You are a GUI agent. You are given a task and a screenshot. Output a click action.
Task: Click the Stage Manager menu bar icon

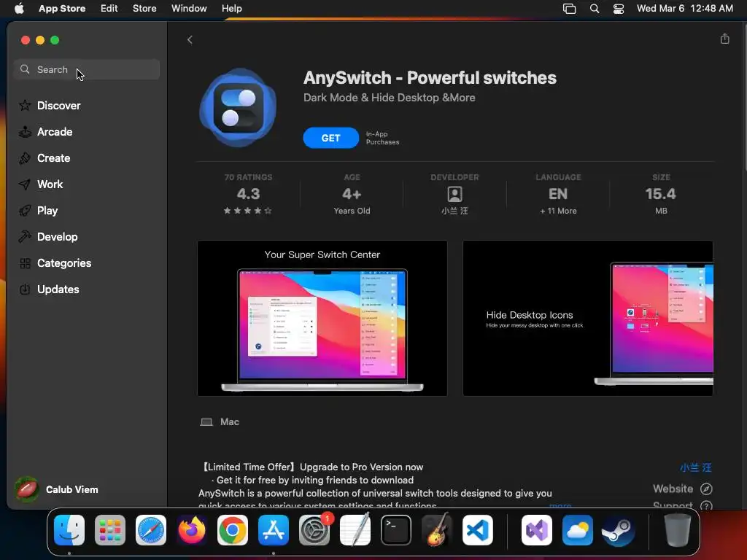[569, 9]
